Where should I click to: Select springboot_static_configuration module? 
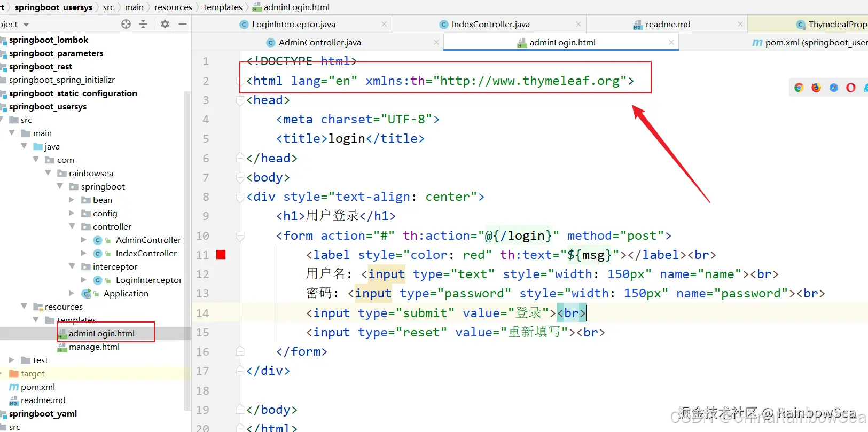[73, 93]
